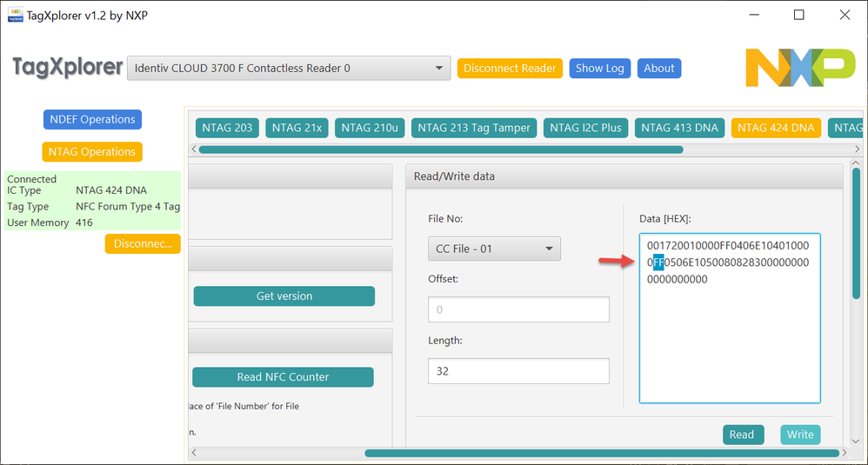The image size is (868, 465).
Task: Click the Data [HEX]: label
Action: [664, 219]
